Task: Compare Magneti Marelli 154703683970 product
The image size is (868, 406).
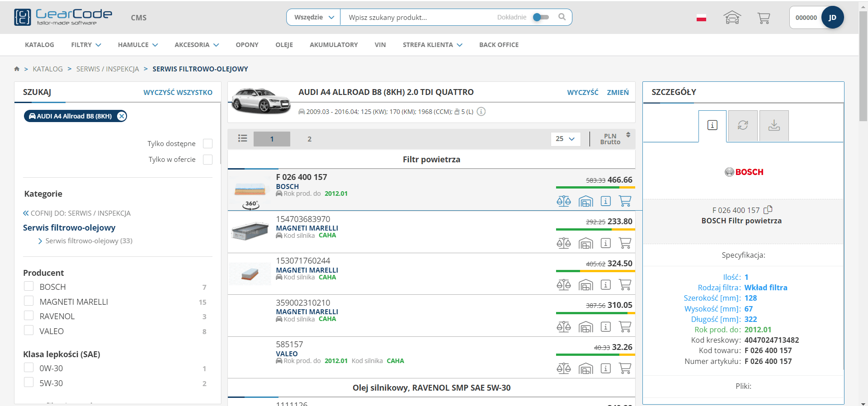Action: tap(564, 243)
